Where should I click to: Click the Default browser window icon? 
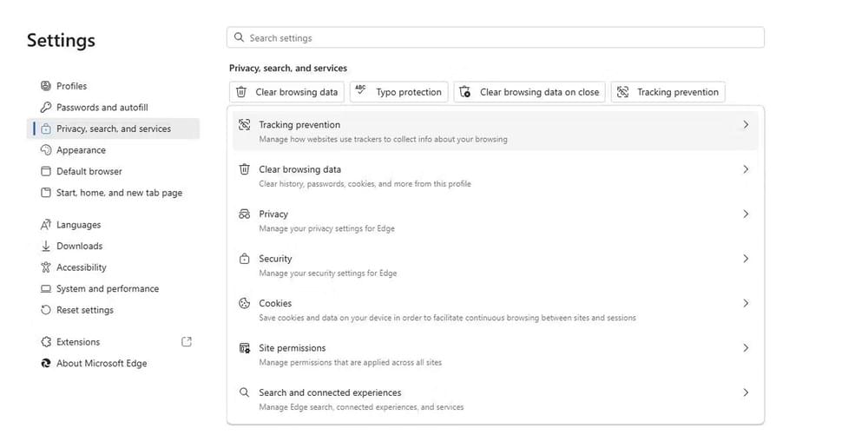(x=46, y=171)
